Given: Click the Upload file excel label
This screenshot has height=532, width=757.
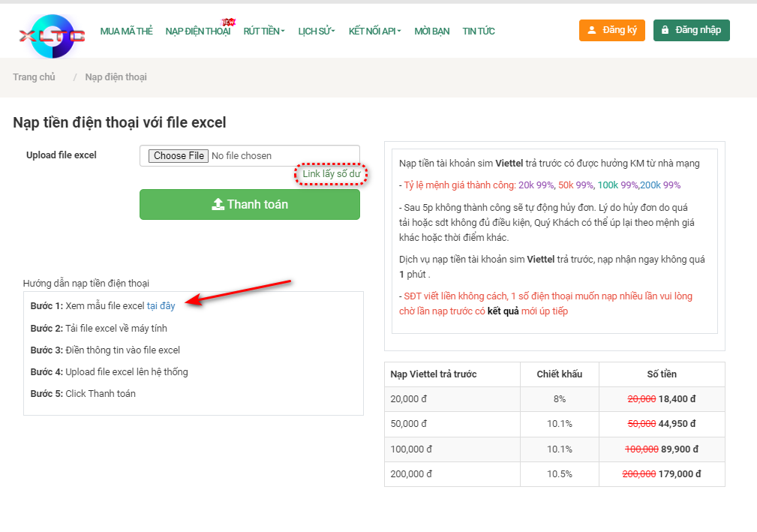Looking at the screenshot, I should [x=62, y=155].
